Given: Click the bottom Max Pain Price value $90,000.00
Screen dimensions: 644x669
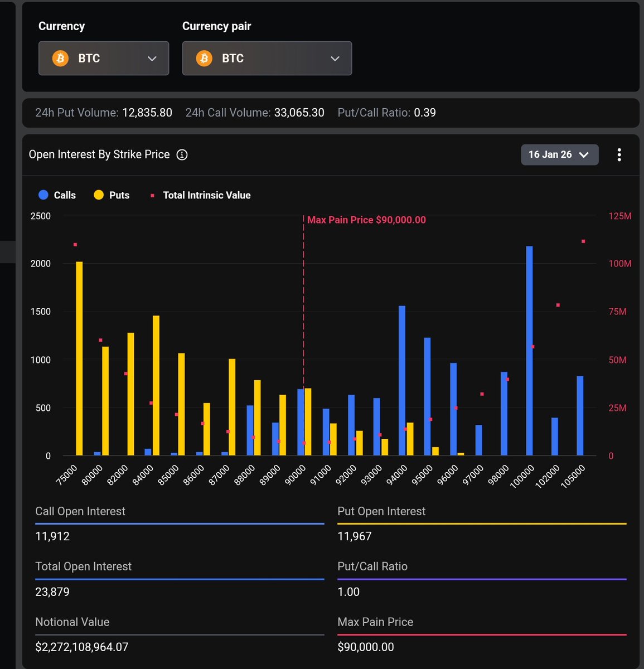Looking at the screenshot, I should point(366,647).
